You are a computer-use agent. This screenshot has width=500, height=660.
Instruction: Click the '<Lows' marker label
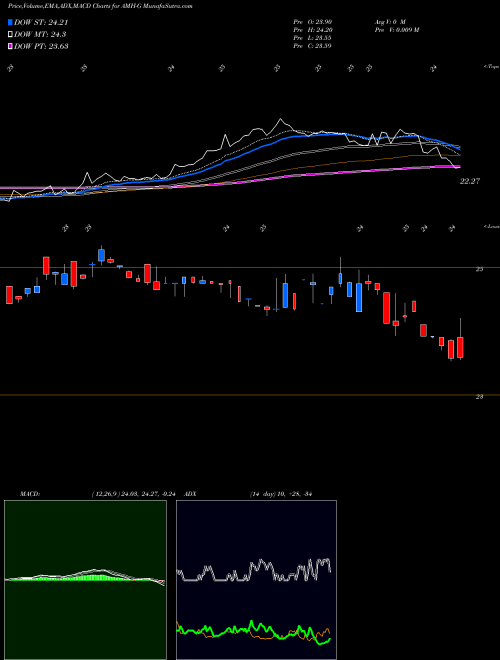pos(491,227)
